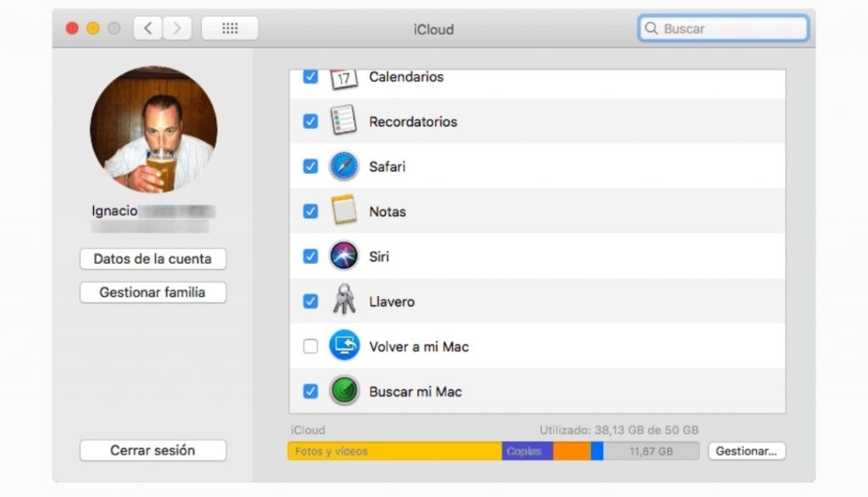Click orange storage bar segment

[x=572, y=451]
